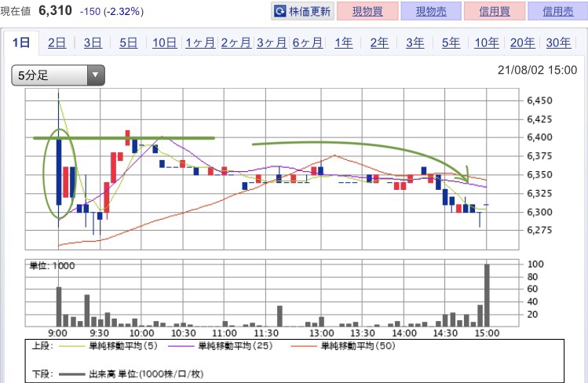Click the volume bar at 9:00 open
The height and width of the screenshot is (383, 588).
[x=59, y=307]
